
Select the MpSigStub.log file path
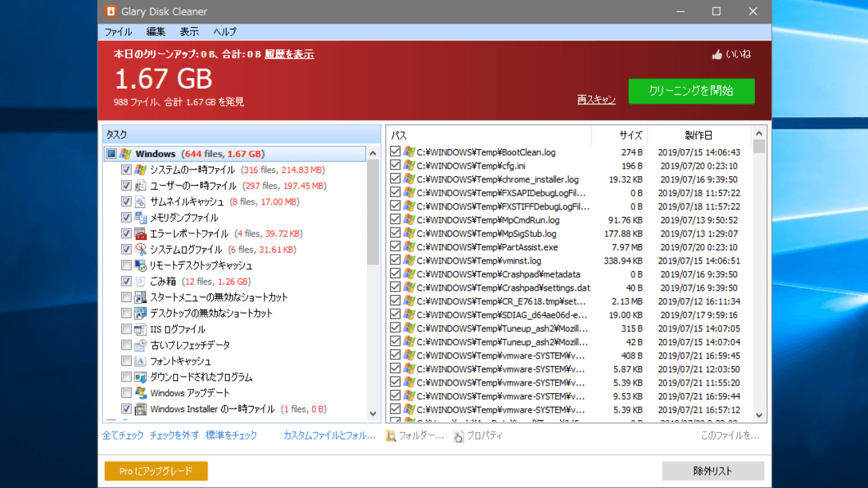pyautogui.click(x=486, y=233)
